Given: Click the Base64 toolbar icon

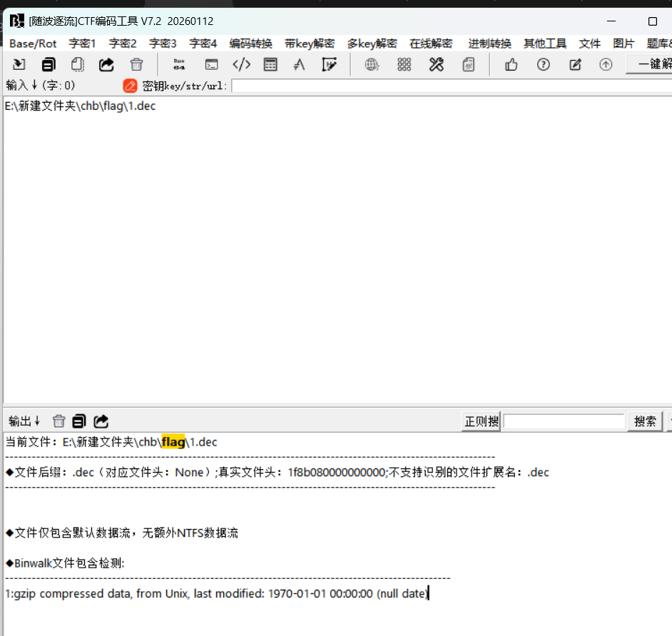Looking at the screenshot, I should 179,65.
